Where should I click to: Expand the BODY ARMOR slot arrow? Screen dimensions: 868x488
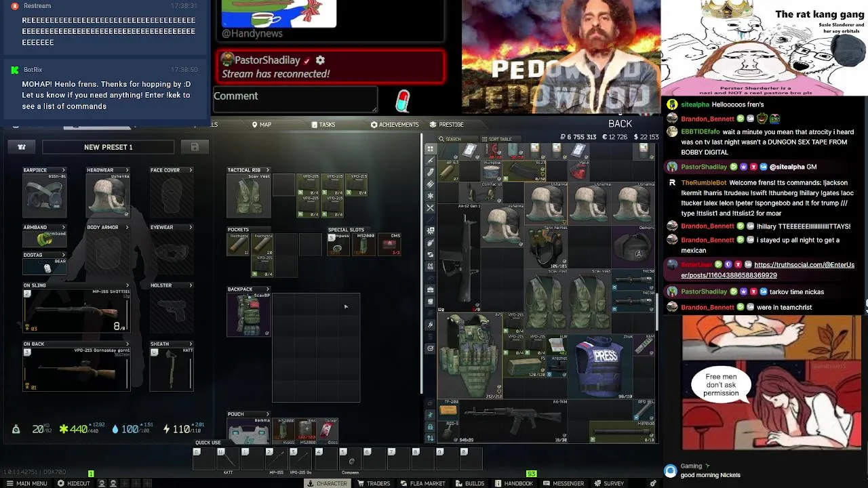(127, 227)
